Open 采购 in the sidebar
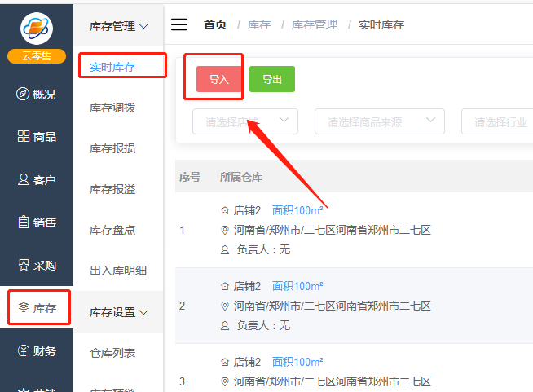 click(37, 265)
